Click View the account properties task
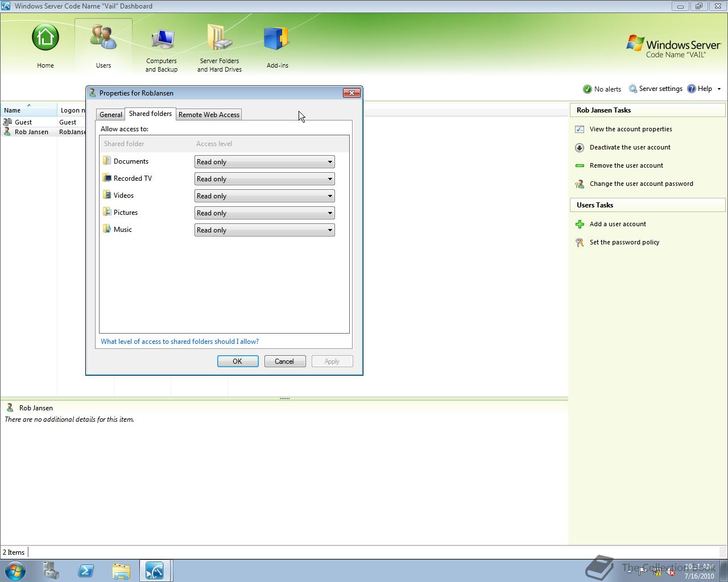 pyautogui.click(x=631, y=129)
